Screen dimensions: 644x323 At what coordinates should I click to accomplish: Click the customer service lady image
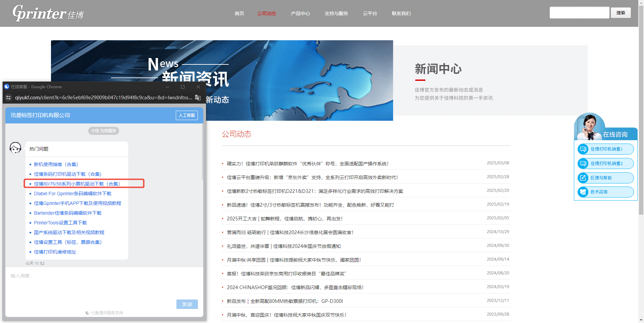pyautogui.click(x=589, y=127)
